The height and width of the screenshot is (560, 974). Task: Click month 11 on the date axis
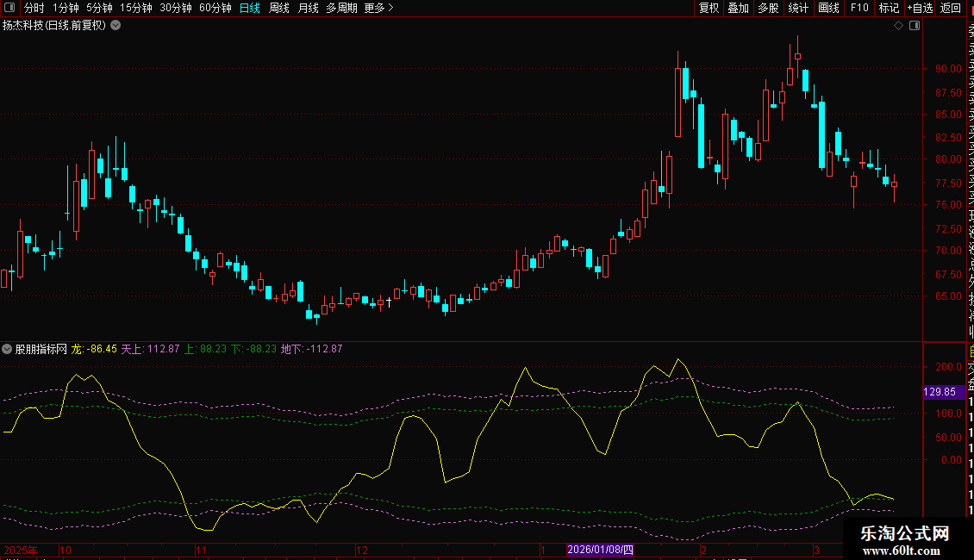(x=201, y=550)
